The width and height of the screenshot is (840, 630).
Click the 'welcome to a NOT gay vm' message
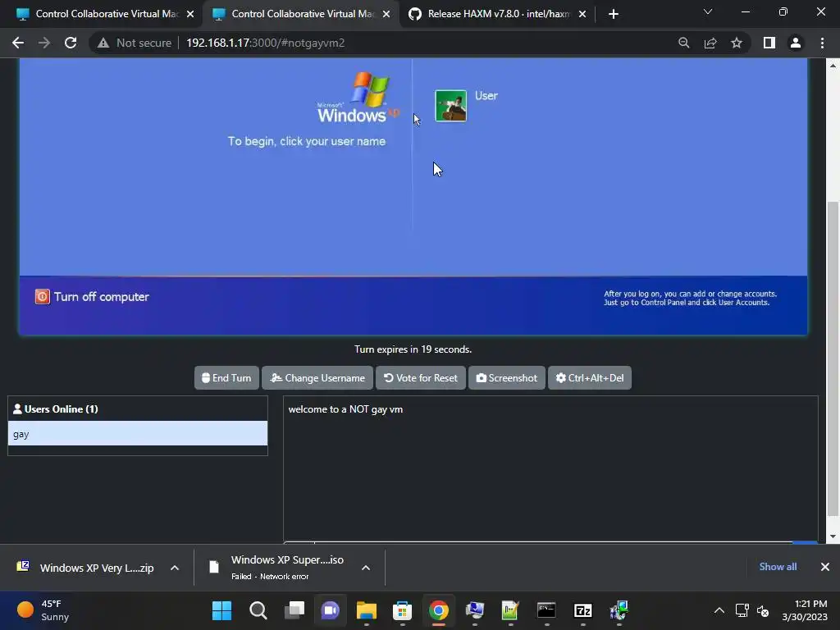(x=345, y=409)
